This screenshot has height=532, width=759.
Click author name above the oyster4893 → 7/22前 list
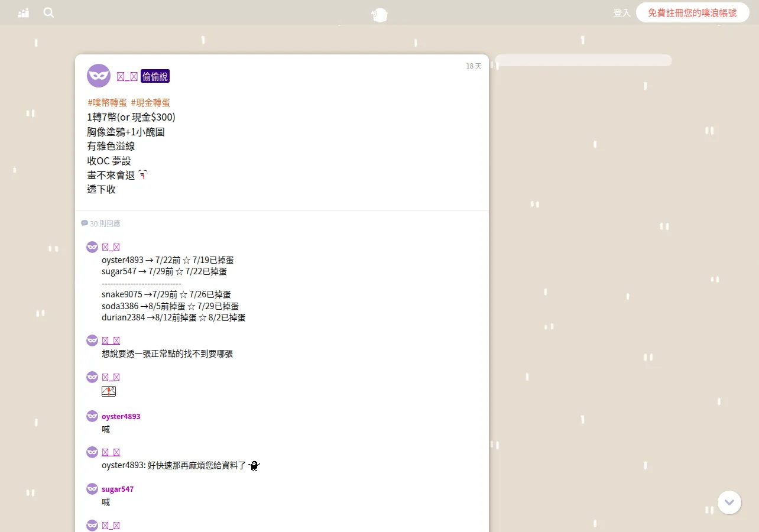(x=111, y=247)
